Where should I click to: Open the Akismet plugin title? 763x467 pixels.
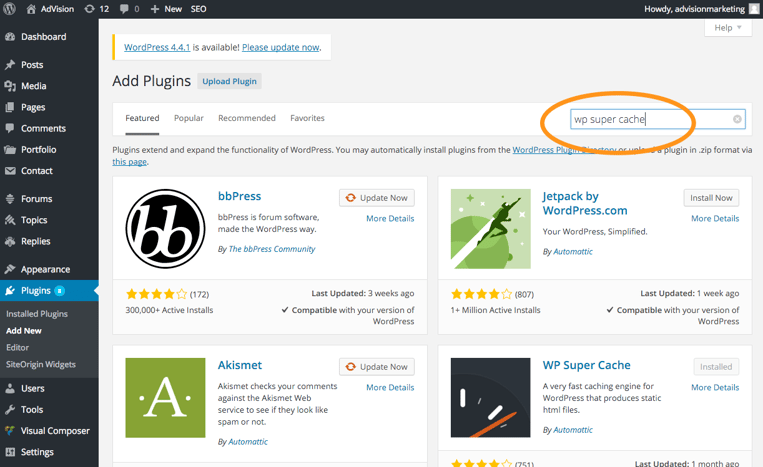[x=240, y=365]
